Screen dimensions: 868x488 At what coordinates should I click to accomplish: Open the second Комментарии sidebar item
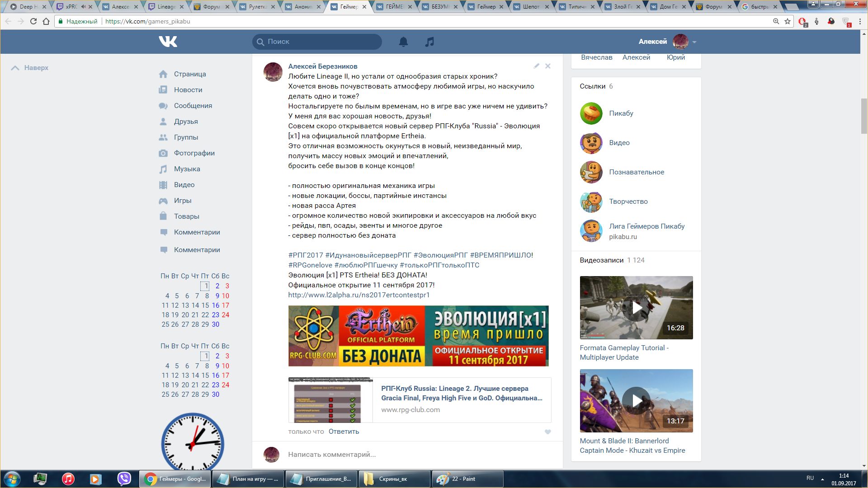(197, 250)
